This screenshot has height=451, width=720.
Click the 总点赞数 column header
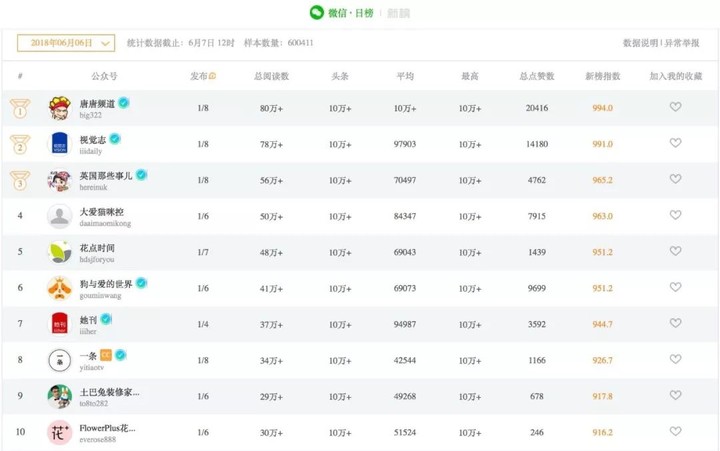537,76
